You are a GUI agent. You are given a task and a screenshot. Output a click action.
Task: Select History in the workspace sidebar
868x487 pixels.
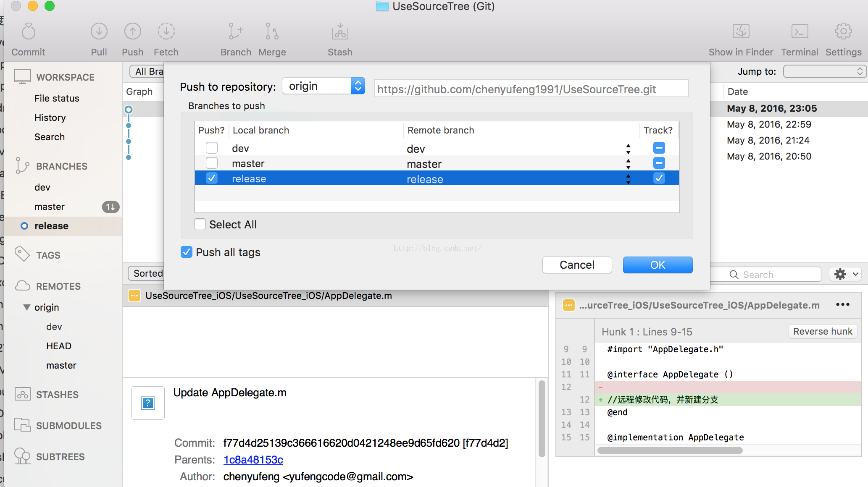(50, 118)
